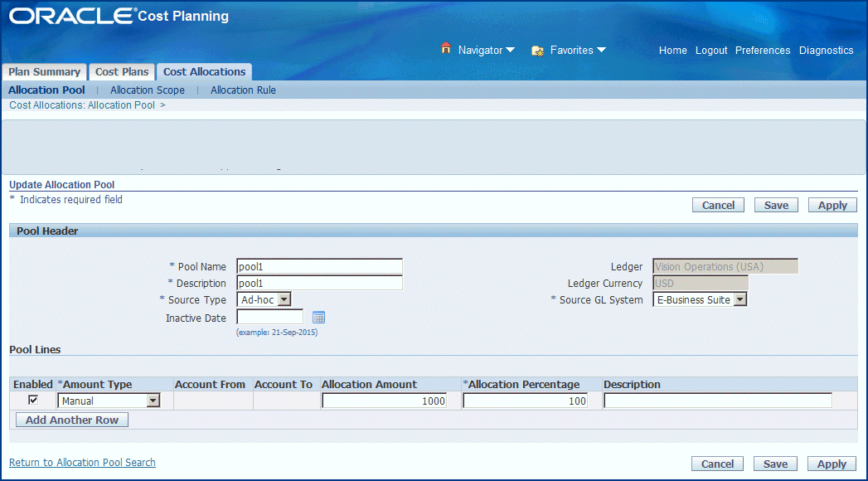Click the Allocation Percentage field with 100
The image size is (868, 481).
526,401
